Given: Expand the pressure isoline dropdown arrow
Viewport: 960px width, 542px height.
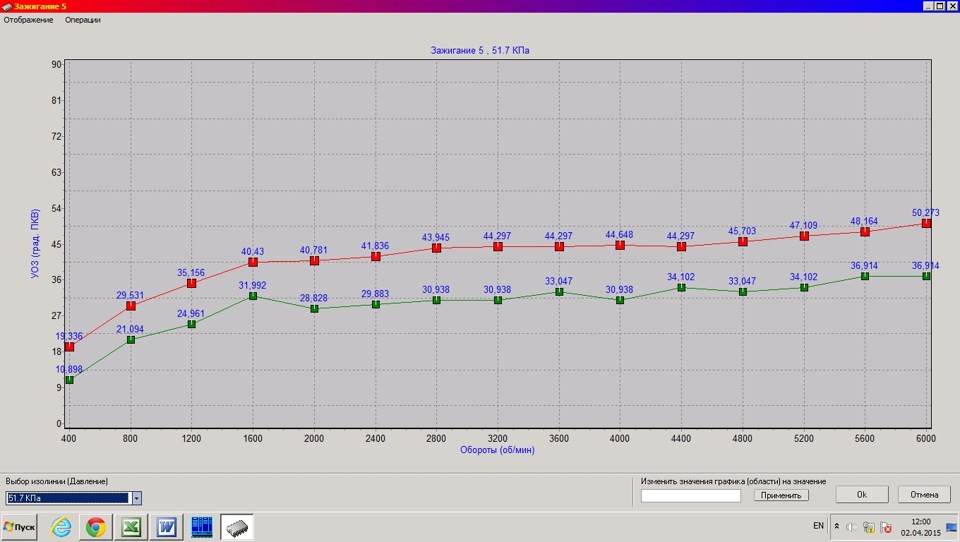Looking at the screenshot, I should click(137, 498).
